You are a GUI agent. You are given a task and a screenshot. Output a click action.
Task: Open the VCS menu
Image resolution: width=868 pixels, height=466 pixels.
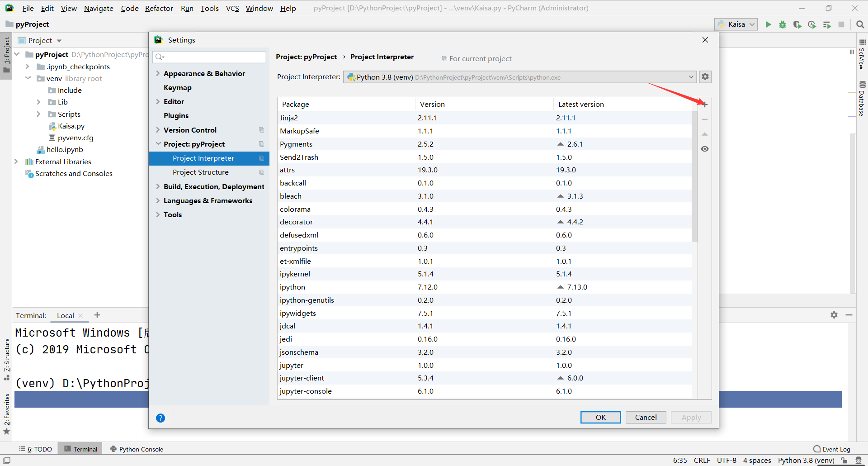pyautogui.click(x=232, y=8)
